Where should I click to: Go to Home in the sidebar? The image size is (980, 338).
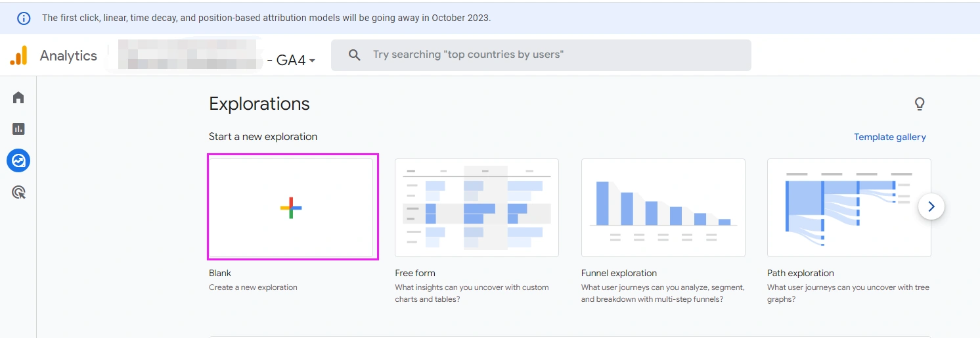pos(18,97)
